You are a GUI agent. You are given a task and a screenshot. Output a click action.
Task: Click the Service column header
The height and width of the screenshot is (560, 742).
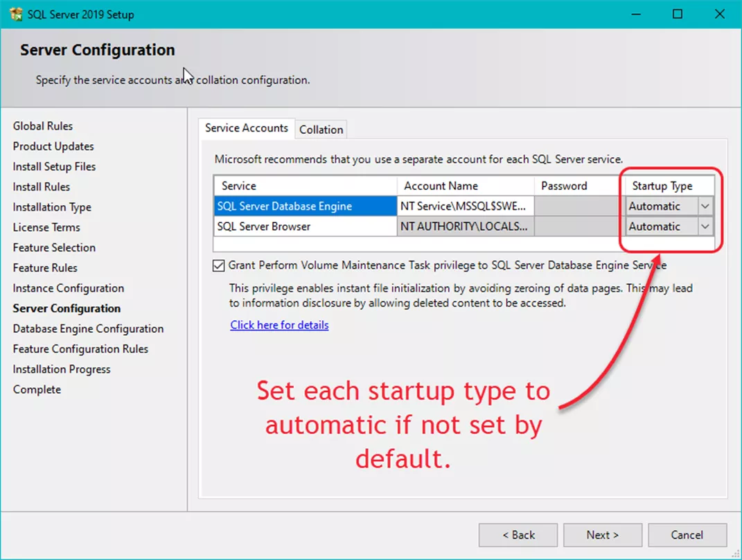[x=306, y=186]
